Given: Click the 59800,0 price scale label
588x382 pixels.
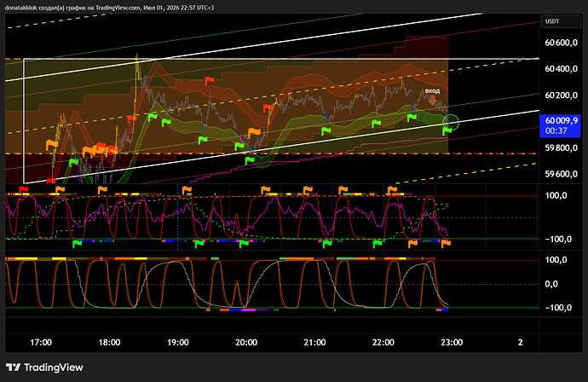Looking at the screenshot, I should 561,148.
